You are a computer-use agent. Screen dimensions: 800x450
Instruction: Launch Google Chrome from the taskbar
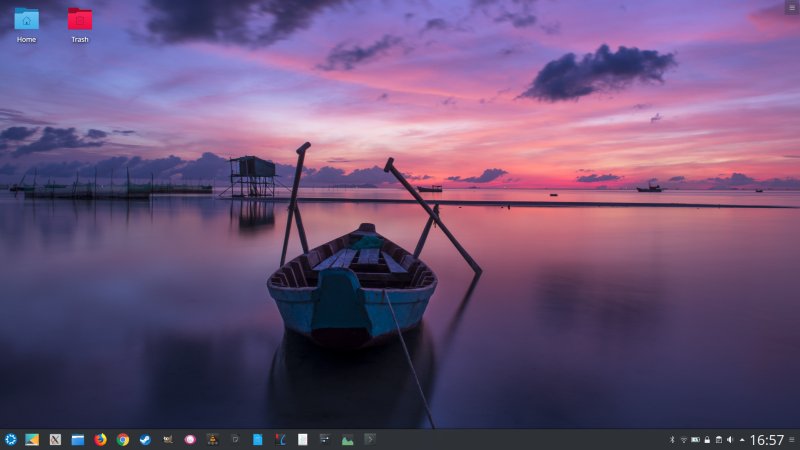[x=122, y=439]
